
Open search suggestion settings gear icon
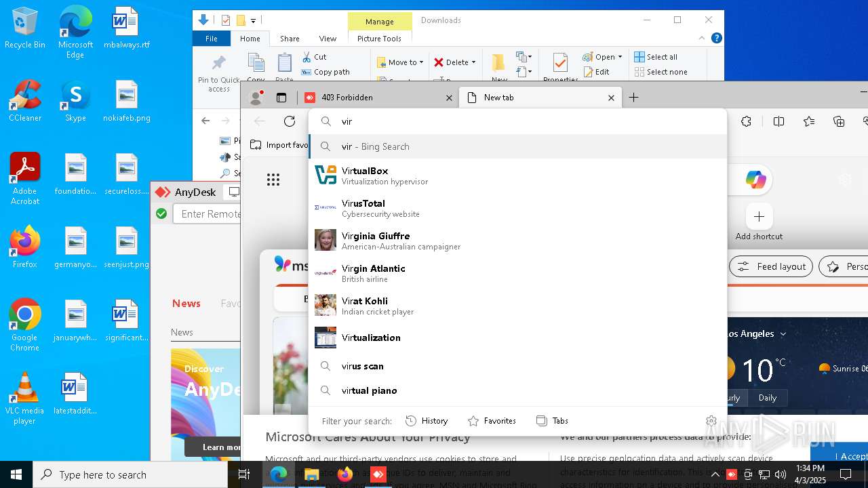pyautogui.click(x=711, y=421)
